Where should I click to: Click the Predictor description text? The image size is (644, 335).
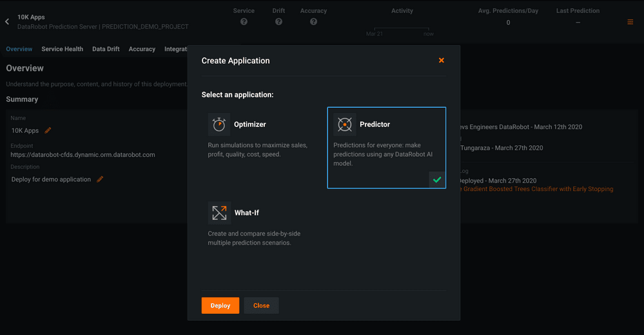[383, 154]
